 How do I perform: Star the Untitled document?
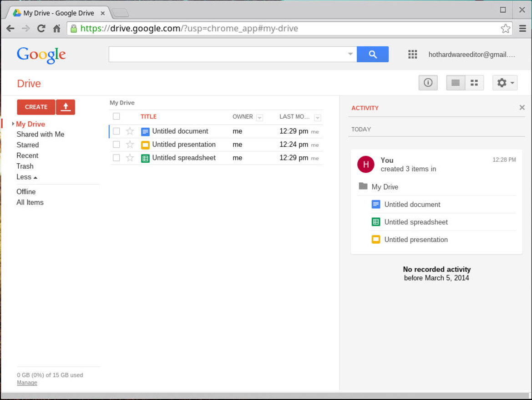point(130,131)
